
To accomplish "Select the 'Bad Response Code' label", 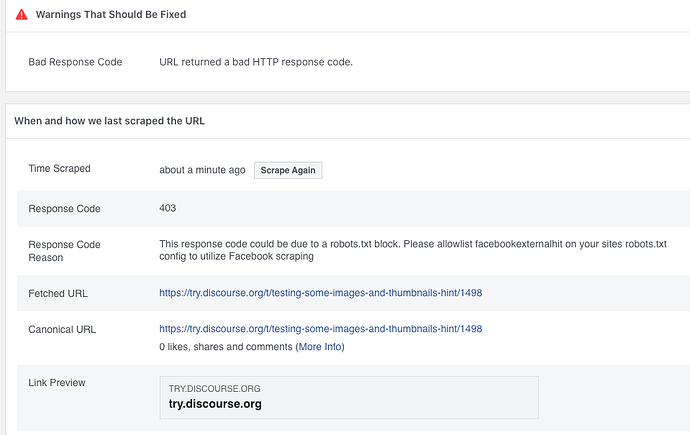I will [x=75, y=62].
